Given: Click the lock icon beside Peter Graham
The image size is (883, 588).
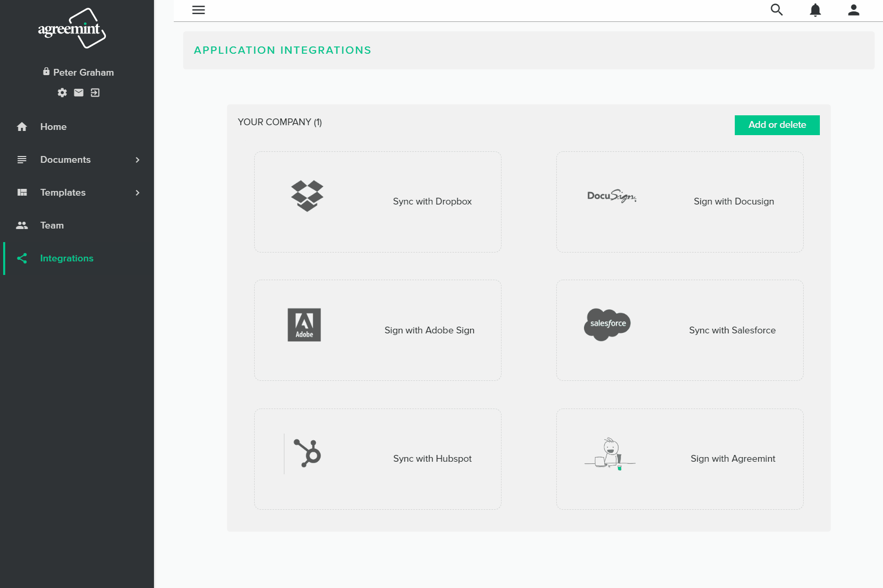Looking at the screenshot, I should (46, 71).
